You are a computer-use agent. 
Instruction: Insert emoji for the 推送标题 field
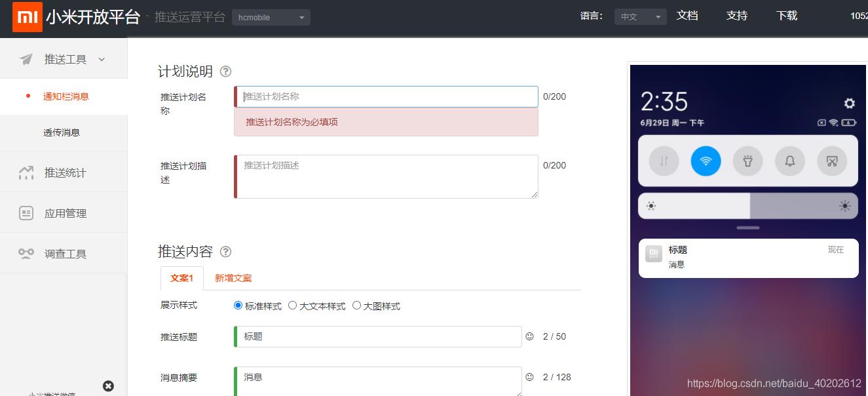coord(528,336)
